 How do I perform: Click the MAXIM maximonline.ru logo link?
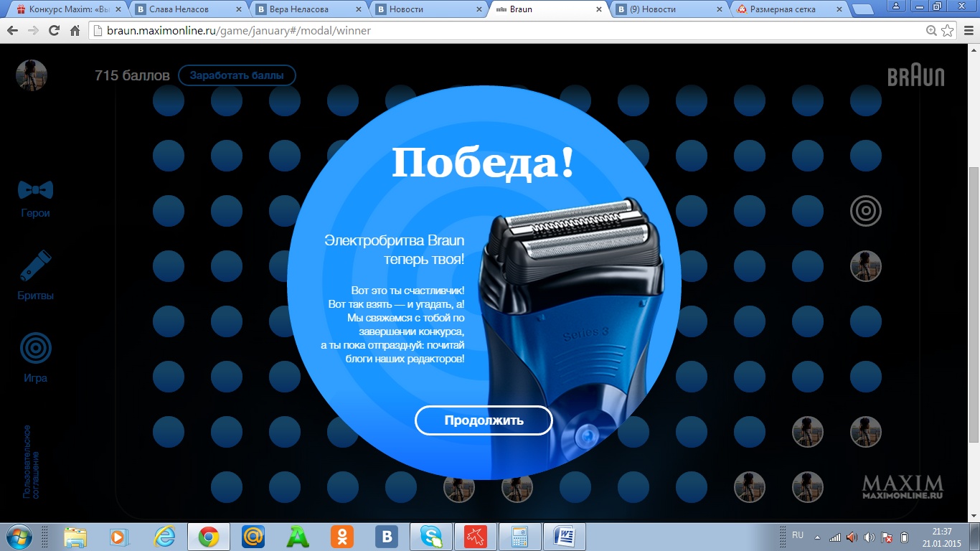click(902, 486)
